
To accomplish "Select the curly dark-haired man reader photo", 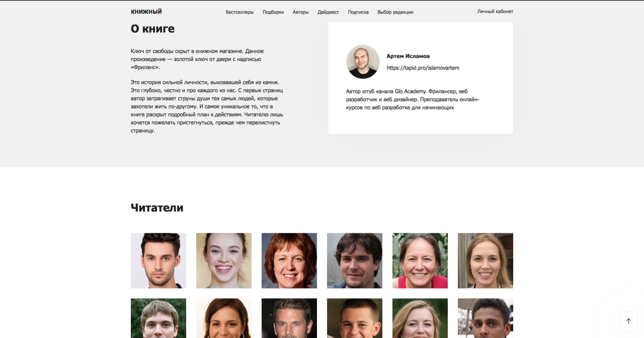I will pyautogui.click(x=355, y=261).
